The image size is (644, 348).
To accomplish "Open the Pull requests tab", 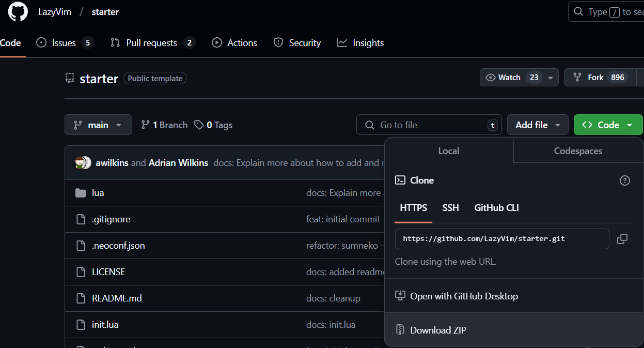I will [x=153, y=43].
